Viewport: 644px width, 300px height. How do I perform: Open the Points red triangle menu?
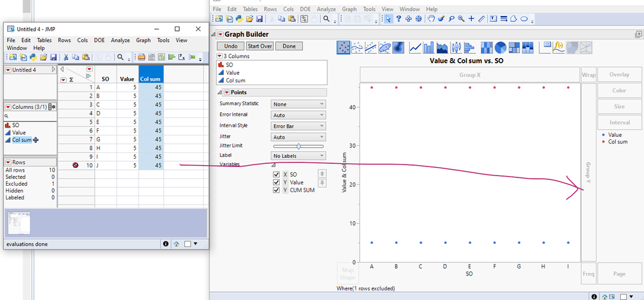(x=227, y=92)
